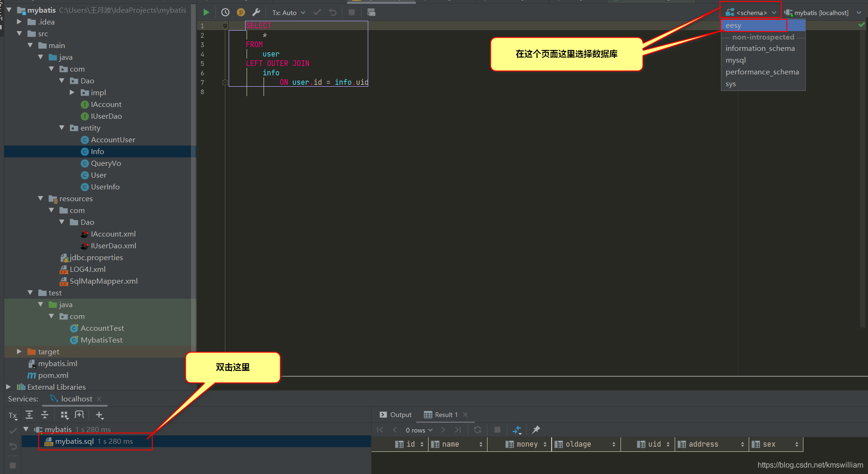Image resolution: width=868 pixels, height=474 pixels.
Task: Choose performance_schema from schema list
Action: coord(763,72)
